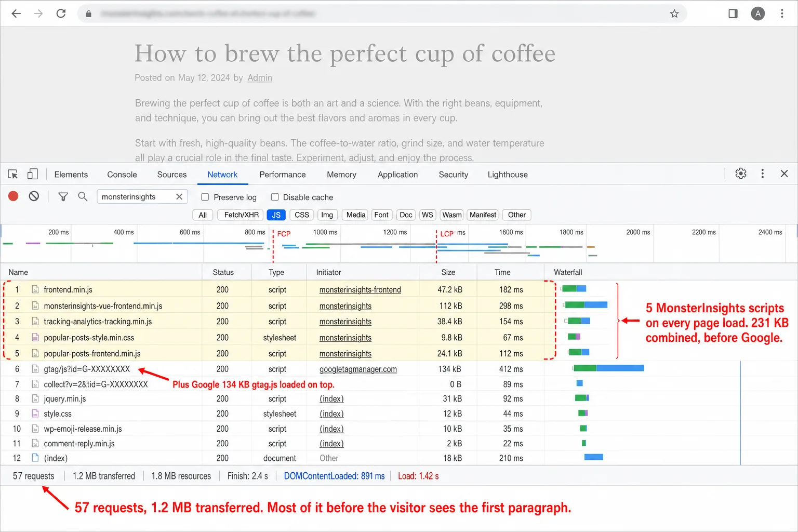This screenshot has width=798, height=532.
Task: Clear the monsterinsights filter text
Action: click(179, 196)
